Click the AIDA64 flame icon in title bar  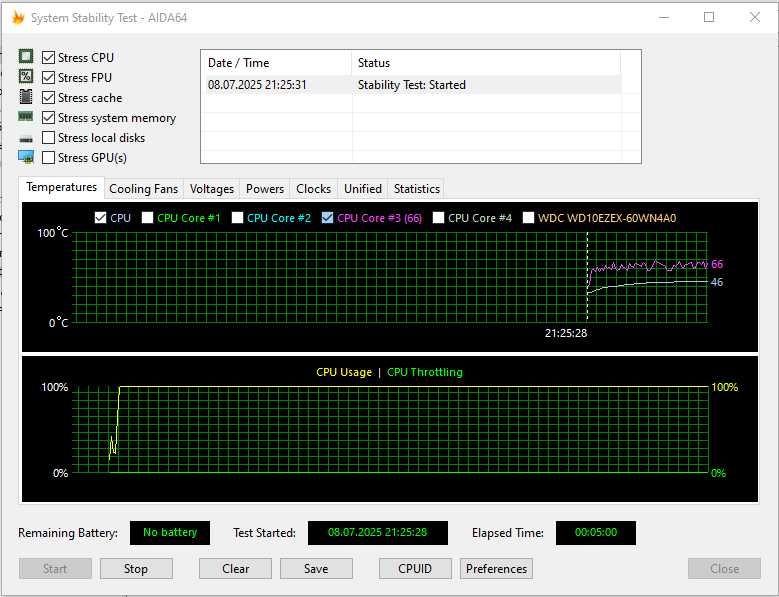[x=18, y=18]
